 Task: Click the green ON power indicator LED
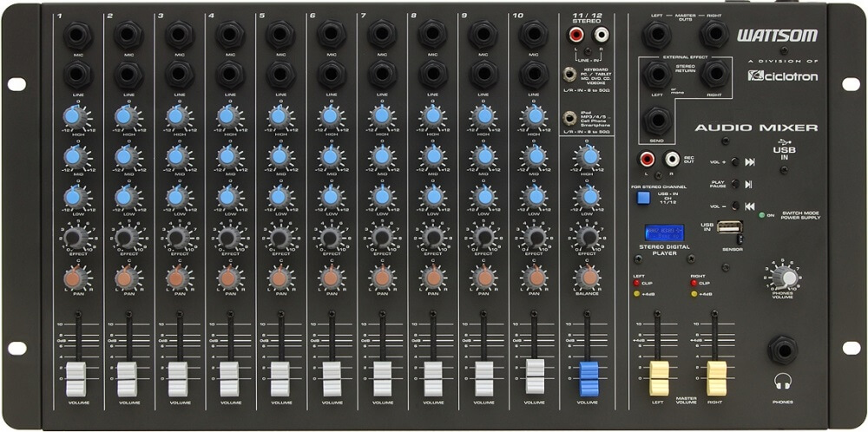(761, 215)
